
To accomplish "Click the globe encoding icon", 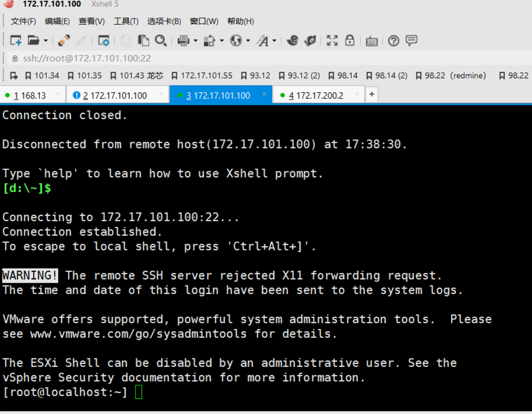I will coord(236,41).
